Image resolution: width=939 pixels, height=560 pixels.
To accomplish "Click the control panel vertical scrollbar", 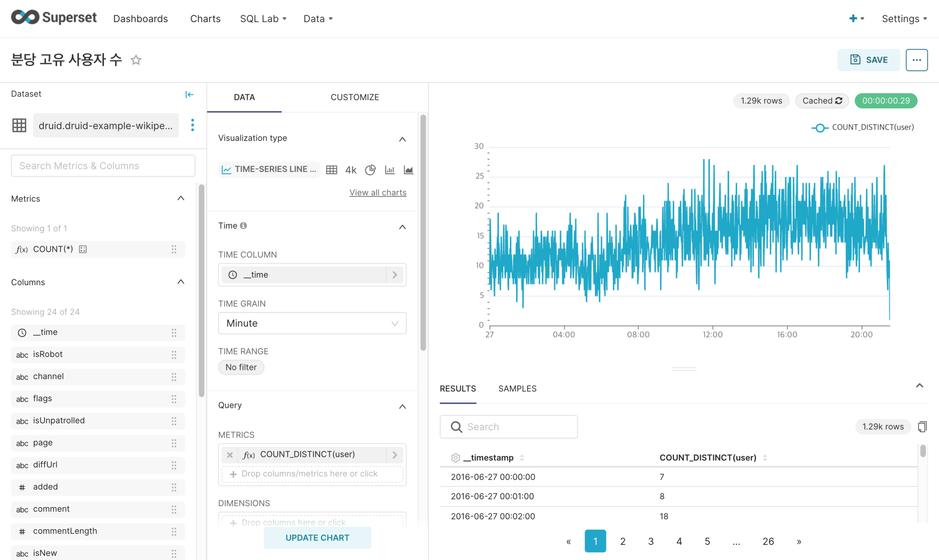I will tap(423, 233).
